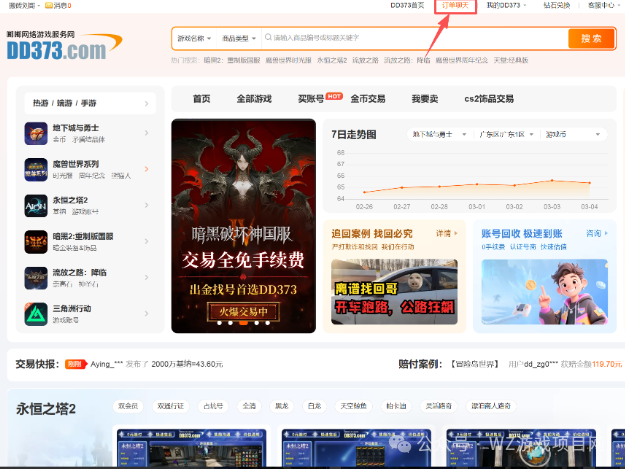
Task: Expand 热游 / 端游 / 手游 category chevron
Action: coord(146,104)
